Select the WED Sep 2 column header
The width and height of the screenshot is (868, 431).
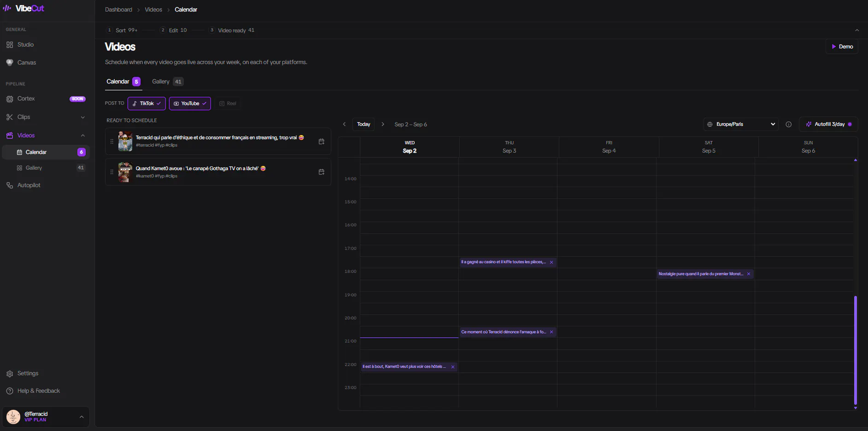coord(410,147)
